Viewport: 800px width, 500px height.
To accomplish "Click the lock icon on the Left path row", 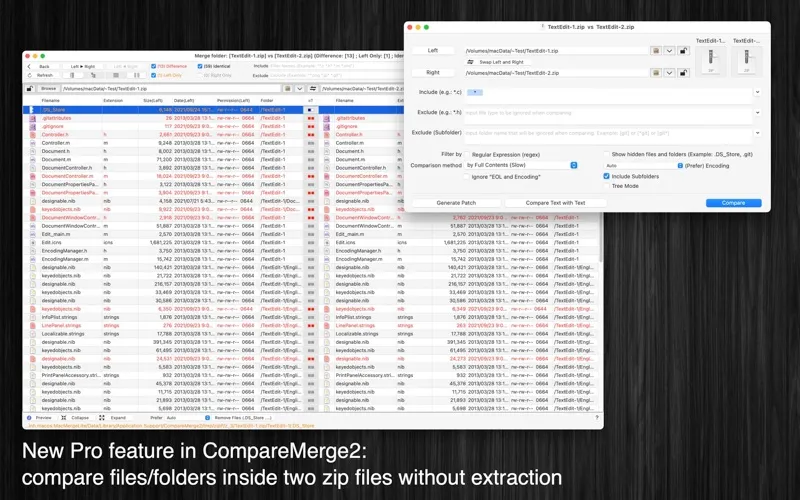I will click(x=683, y=51).
